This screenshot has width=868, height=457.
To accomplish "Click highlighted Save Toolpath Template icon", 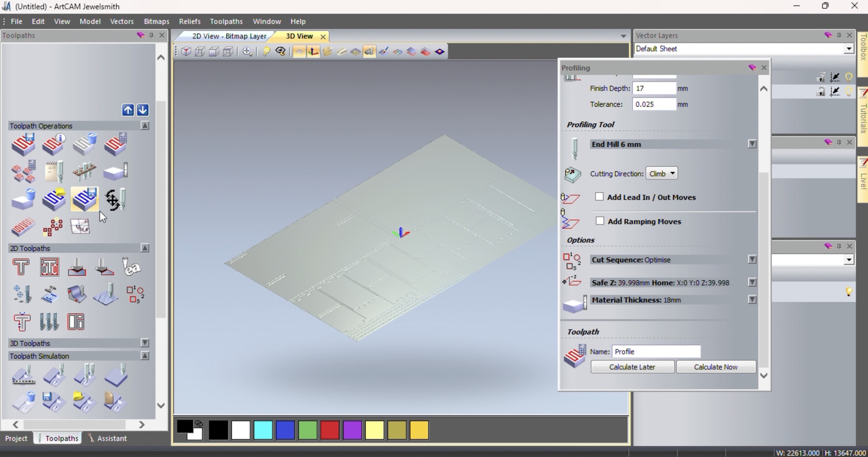I will pyautogui.click(x=85, y=199).
